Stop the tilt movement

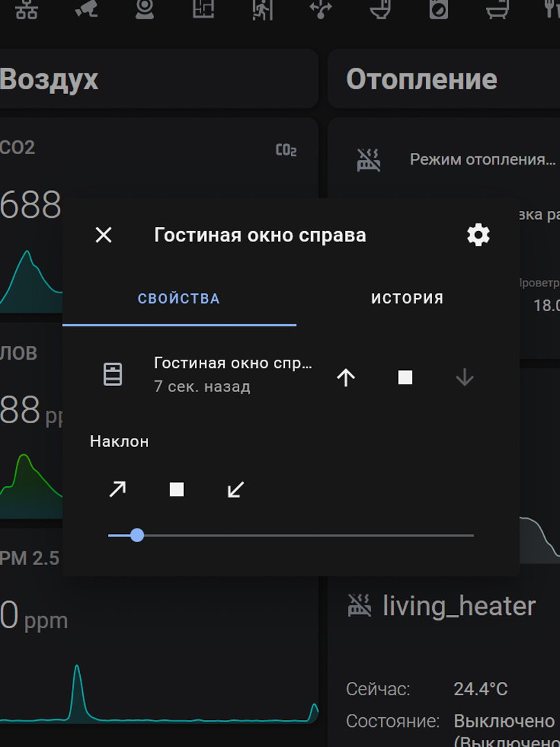pyautogui.click(x=177, y=490)
